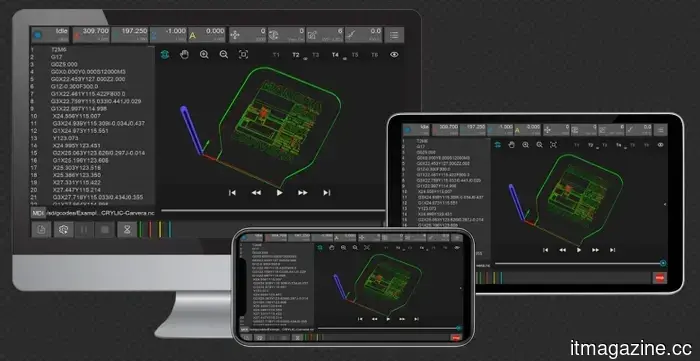
Task: Click the red stop button on the phone
Action: [x=455, y=338]
